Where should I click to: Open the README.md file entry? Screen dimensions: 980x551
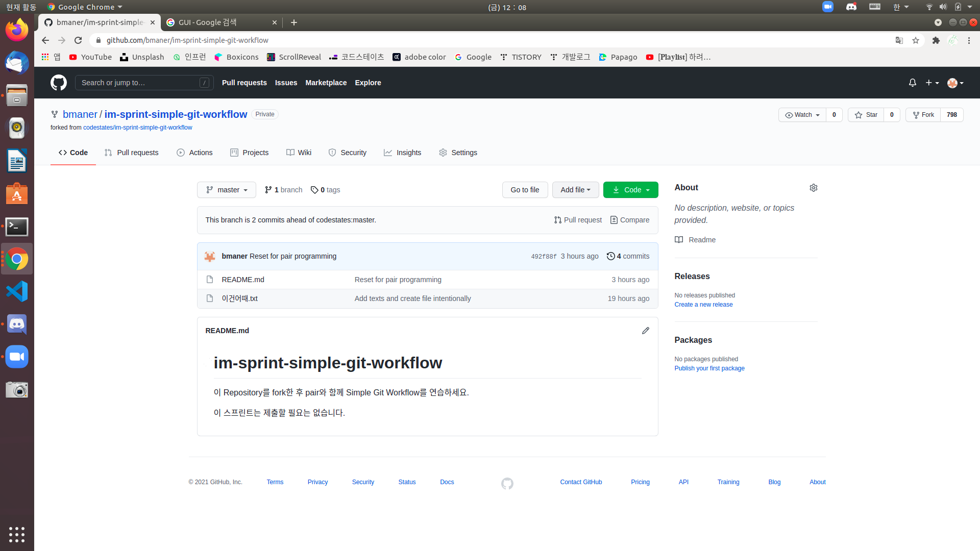243,280
